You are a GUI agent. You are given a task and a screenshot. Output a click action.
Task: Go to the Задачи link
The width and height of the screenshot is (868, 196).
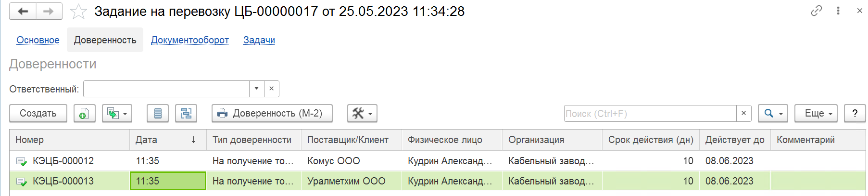[x=259, y=40]
